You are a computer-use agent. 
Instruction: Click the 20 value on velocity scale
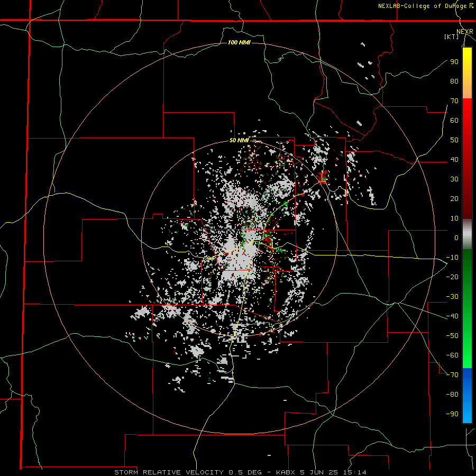[x=454, y=199]
